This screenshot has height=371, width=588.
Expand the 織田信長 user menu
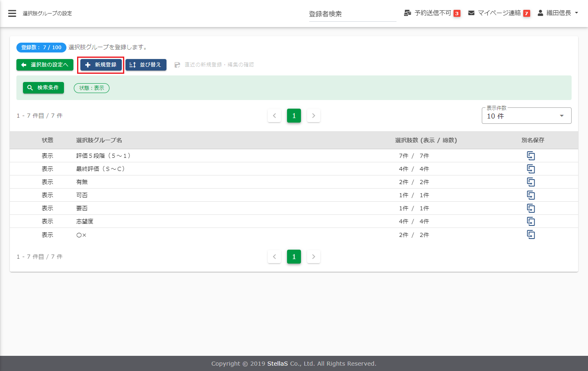[x=558, y=13]
